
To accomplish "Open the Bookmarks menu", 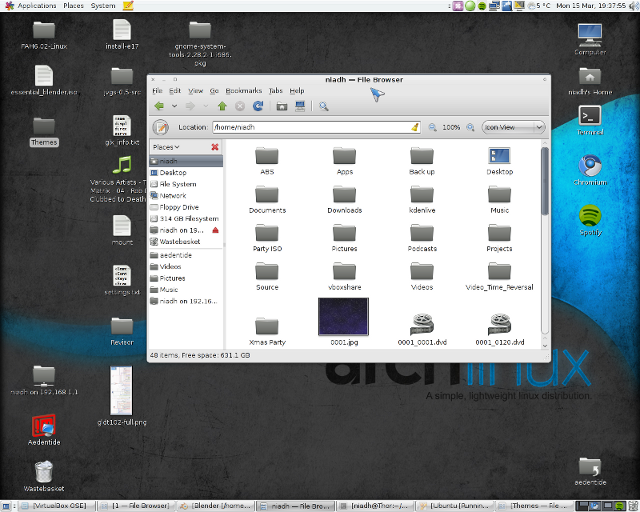I will point(244,91).
